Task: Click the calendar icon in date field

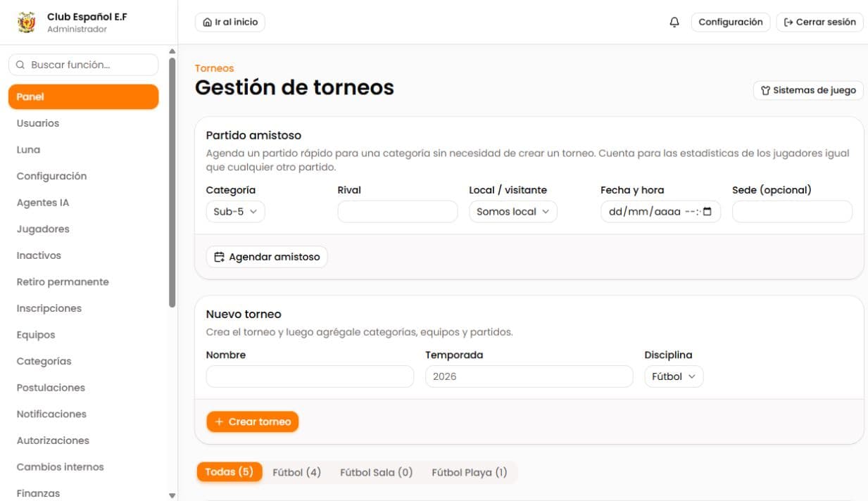Action: tap(707, 212)
